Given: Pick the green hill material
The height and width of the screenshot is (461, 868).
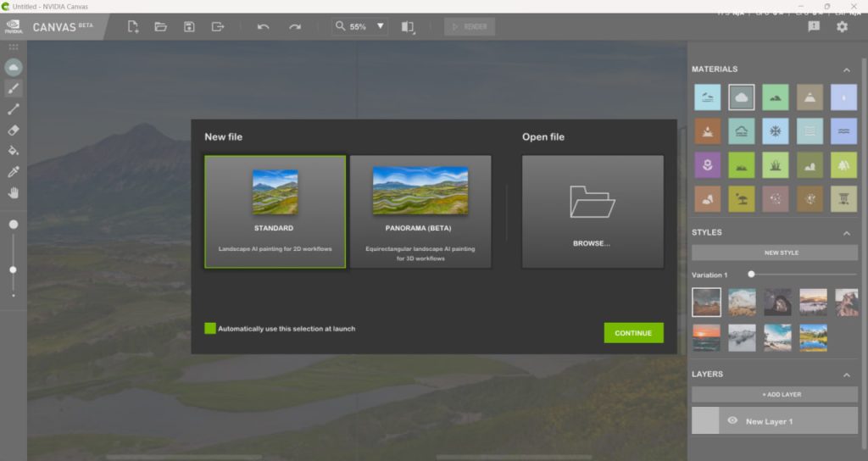Looking at the screenshot, I should 776,97.
